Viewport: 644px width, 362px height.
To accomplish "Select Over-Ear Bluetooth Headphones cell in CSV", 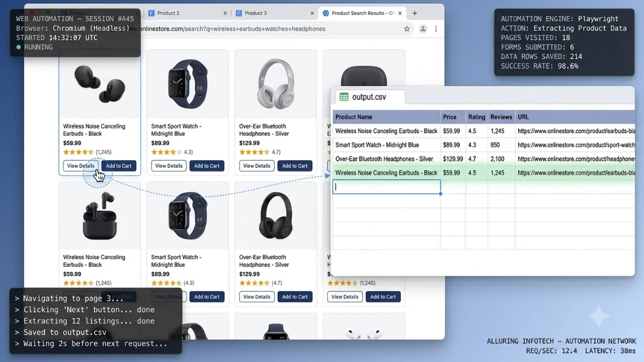I will (386, 159).
